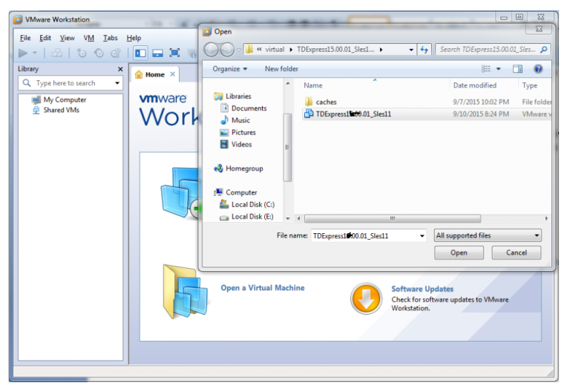Sort by the Name column header
The width and height of the screenshot is (570, 392).
click(x=374, y=85)
